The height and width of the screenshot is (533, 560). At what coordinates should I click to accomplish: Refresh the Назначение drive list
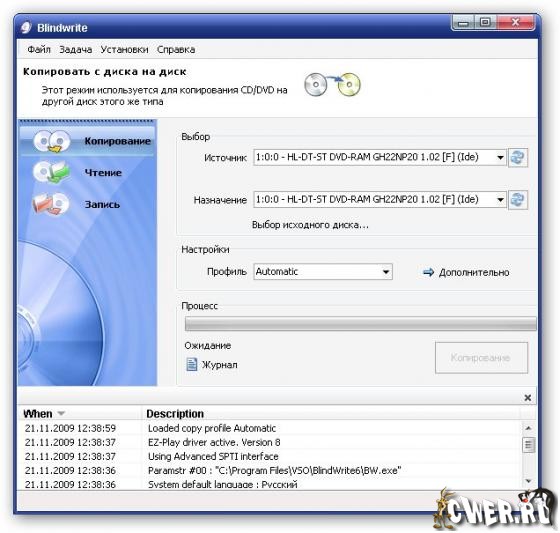coord(518,200)
